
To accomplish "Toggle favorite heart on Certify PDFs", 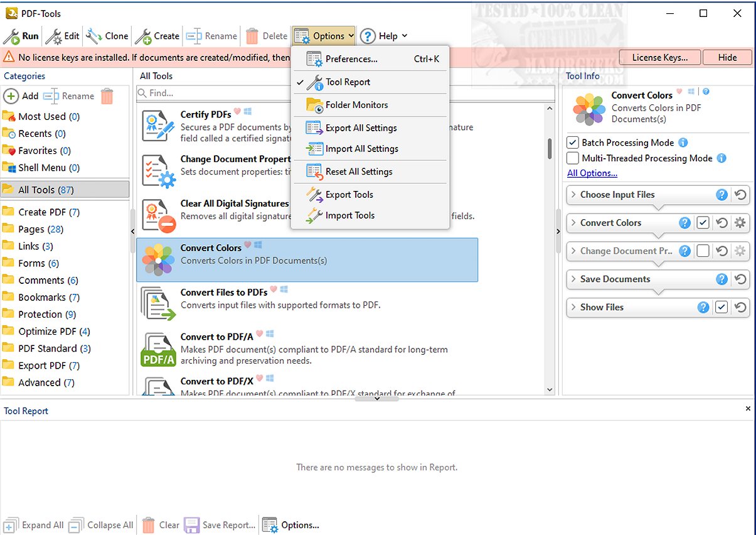I will [237, 112].
